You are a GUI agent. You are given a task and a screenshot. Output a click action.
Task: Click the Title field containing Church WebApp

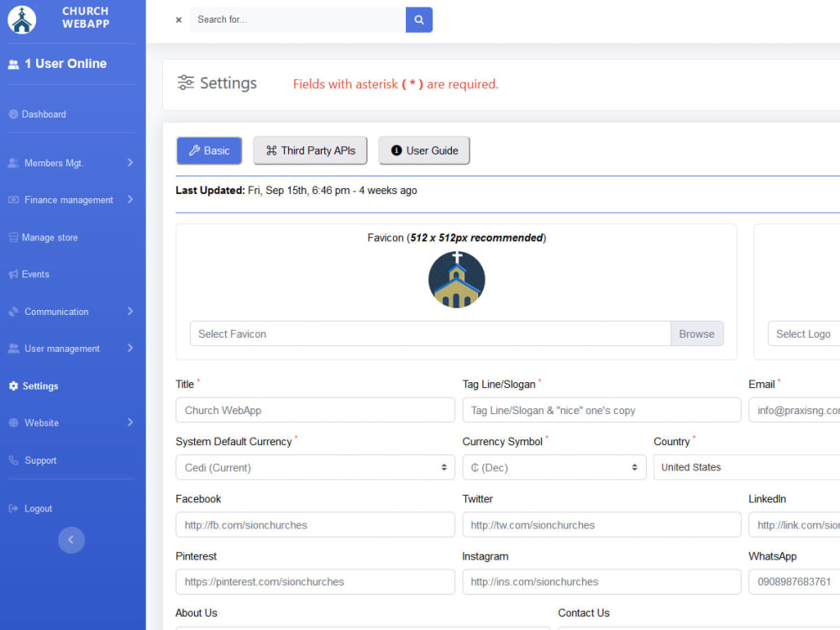[x=315, y=410]
